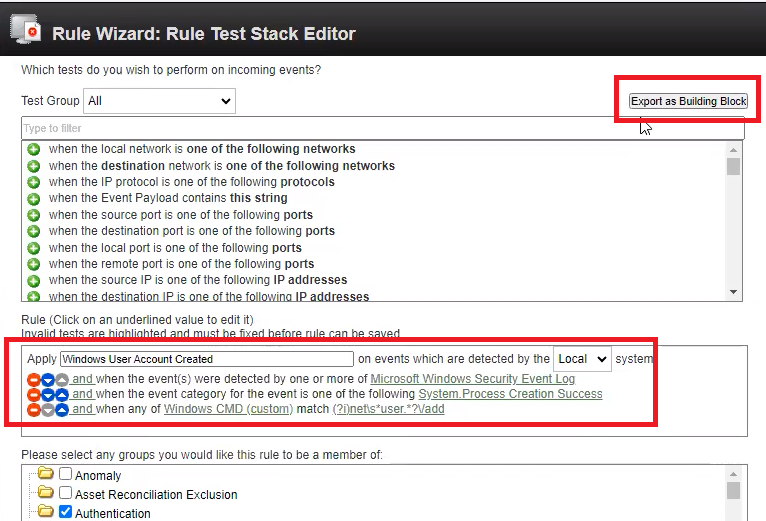This screenshot has width=766, height=521.
Task: Click the Asset Reconciliation Exclusion folder icon
Action: tap(45, 492)
